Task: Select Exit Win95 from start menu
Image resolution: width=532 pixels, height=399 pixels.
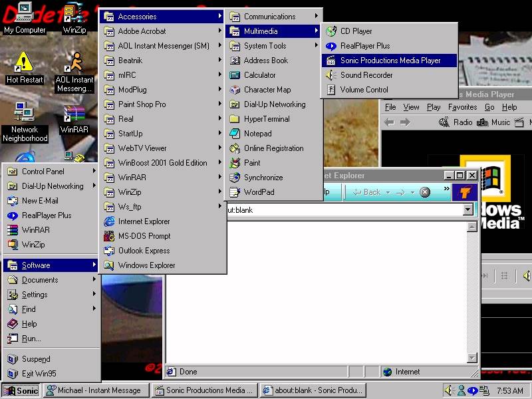Action: [x=39, y=374]
